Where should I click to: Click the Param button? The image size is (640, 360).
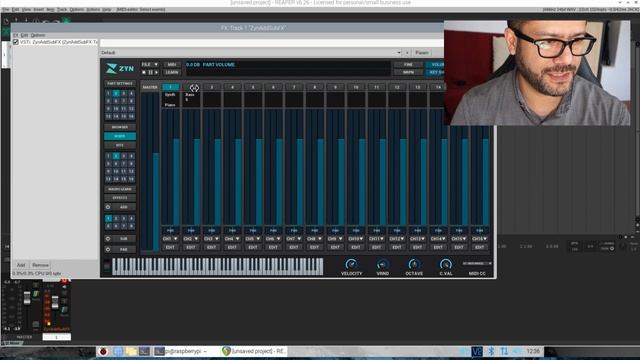[x=422, y=53]
